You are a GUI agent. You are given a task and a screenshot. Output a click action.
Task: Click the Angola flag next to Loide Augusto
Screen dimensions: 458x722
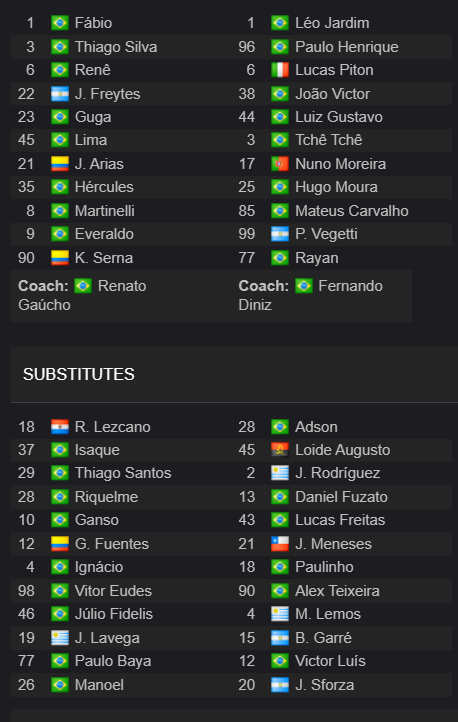pyautogui.click(x=280, y=450)
